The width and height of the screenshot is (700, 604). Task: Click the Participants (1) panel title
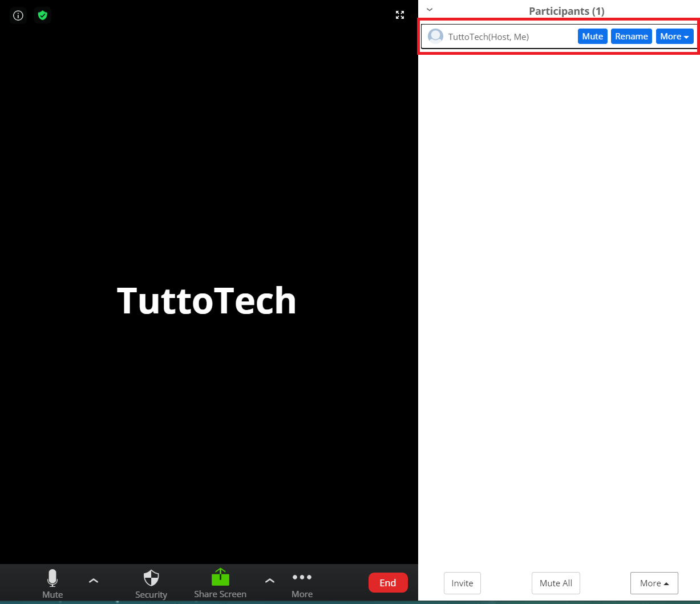click(x=566, y=11)
